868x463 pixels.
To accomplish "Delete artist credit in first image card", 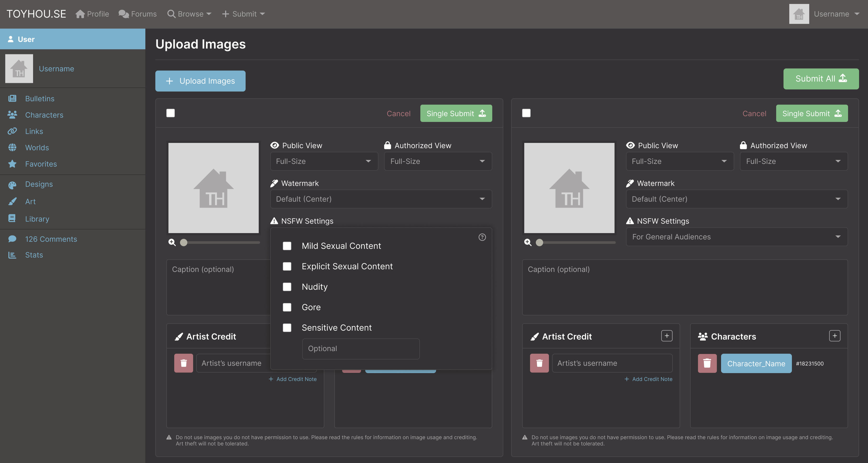I will [x=183, y=363].
